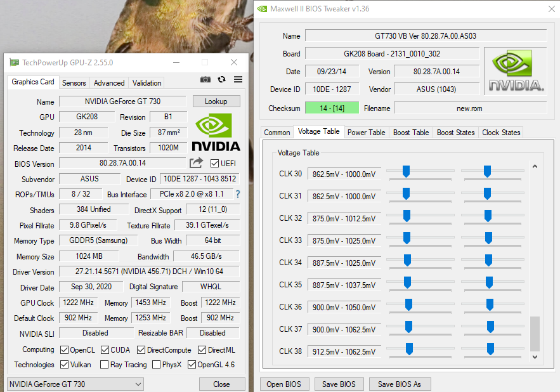Click the CLK 33 voltage value 875.0mV - 1025.0mV
The height and width of the screenshot is (392, 560).
344,241
